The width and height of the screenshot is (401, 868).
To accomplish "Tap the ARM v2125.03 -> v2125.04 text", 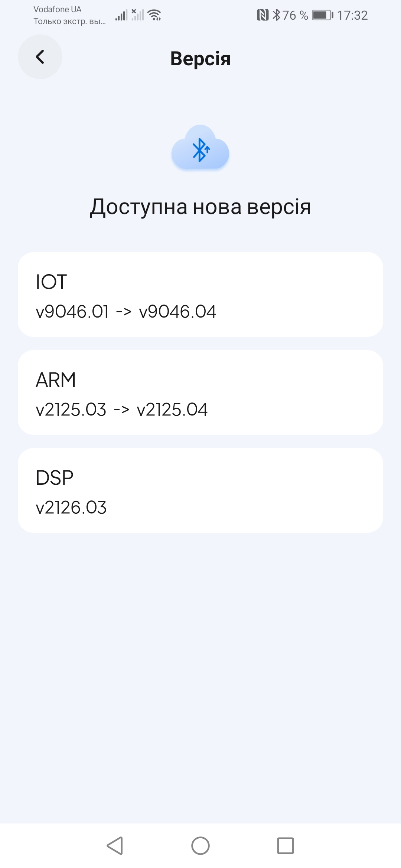I will pos(121,410).
